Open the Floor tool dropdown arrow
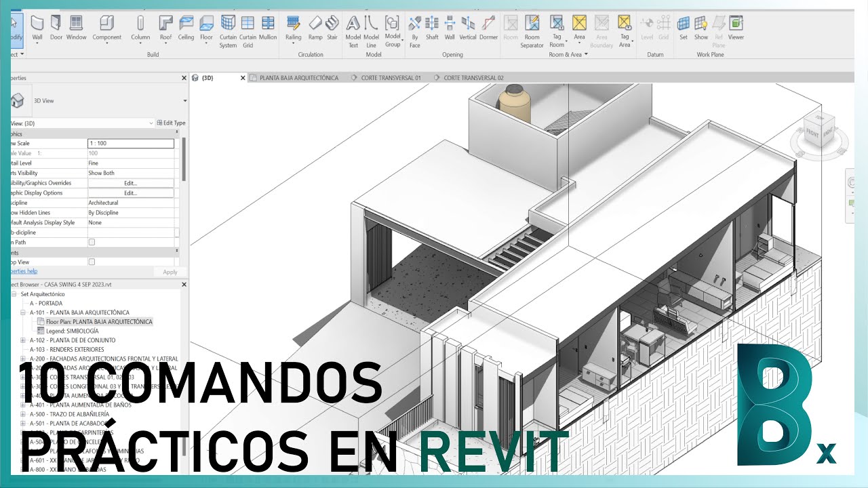 (206, 45)
